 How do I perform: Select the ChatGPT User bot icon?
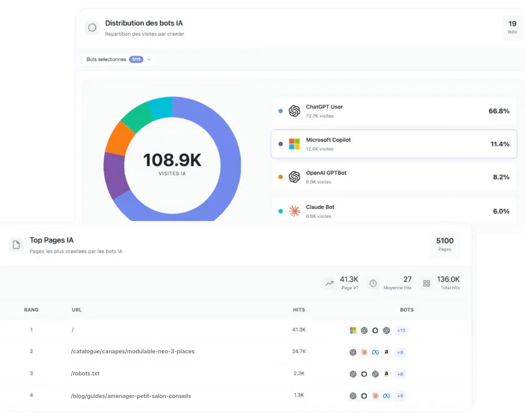(293, 110)
